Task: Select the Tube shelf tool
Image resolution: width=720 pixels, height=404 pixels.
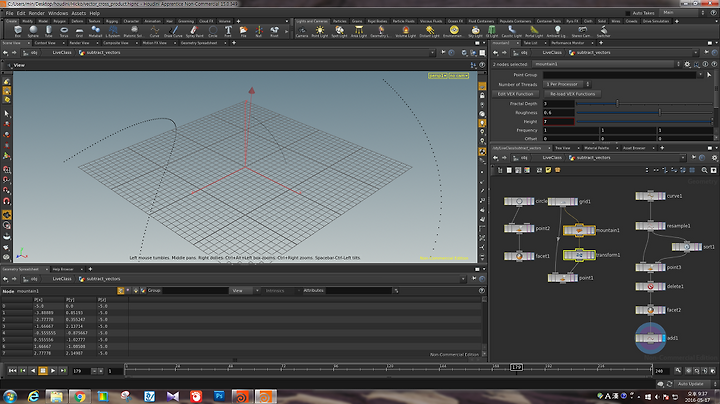Action: (x=49, y=31)
